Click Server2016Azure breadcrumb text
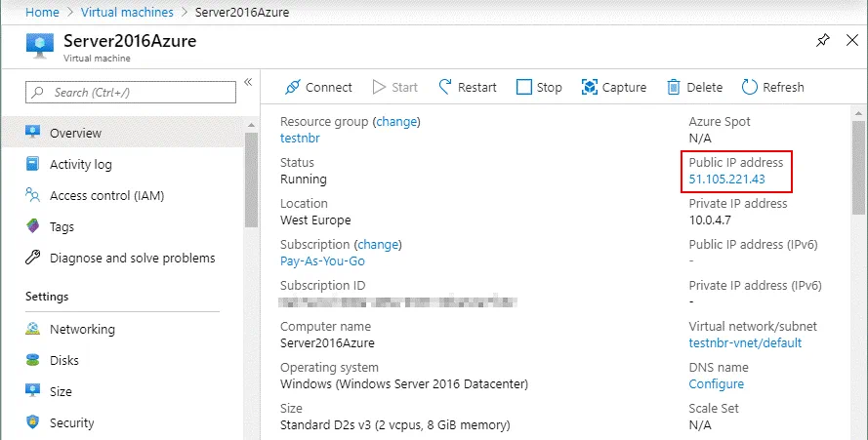Image resolution: width=868 pixels, height=440 pixels. click(x=242, y=12)
